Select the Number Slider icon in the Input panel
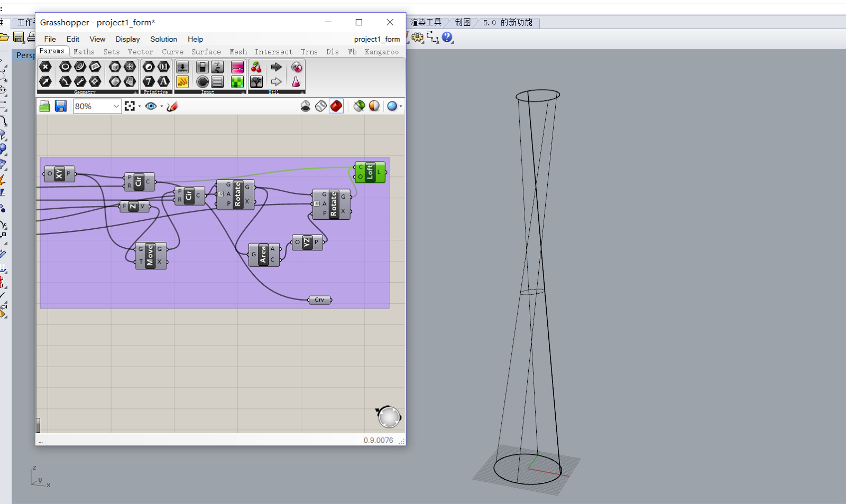 [x=182, y=67]
